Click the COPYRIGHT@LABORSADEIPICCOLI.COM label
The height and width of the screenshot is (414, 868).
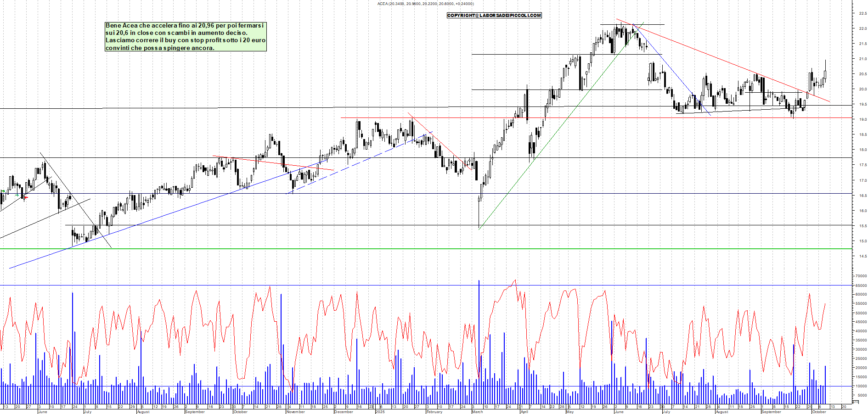click(x=494, y=16)
